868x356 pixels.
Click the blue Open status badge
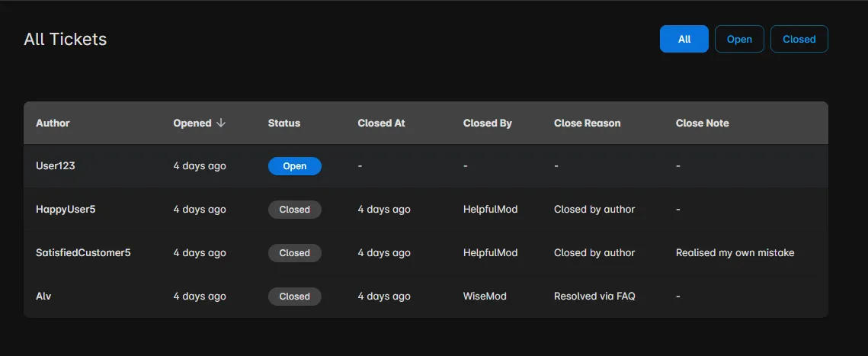pos(294,166)
